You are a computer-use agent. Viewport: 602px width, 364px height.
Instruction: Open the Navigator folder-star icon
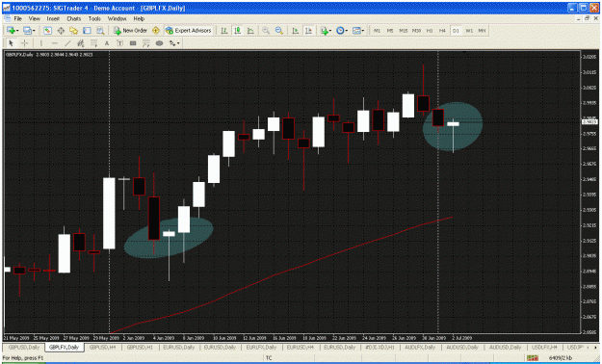(74, 31)
